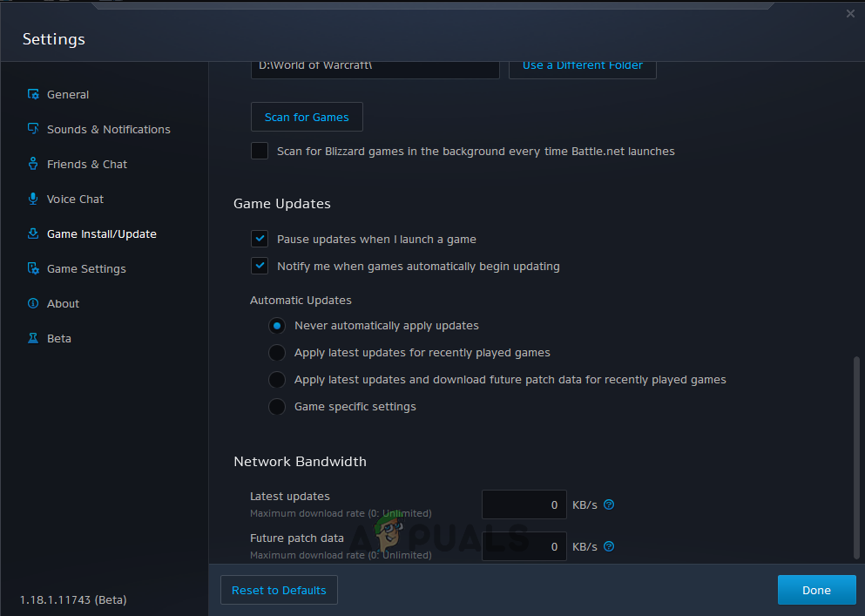865x616 pixels.
Task: Close the Settings window with the X
Action: coord(850,14)
